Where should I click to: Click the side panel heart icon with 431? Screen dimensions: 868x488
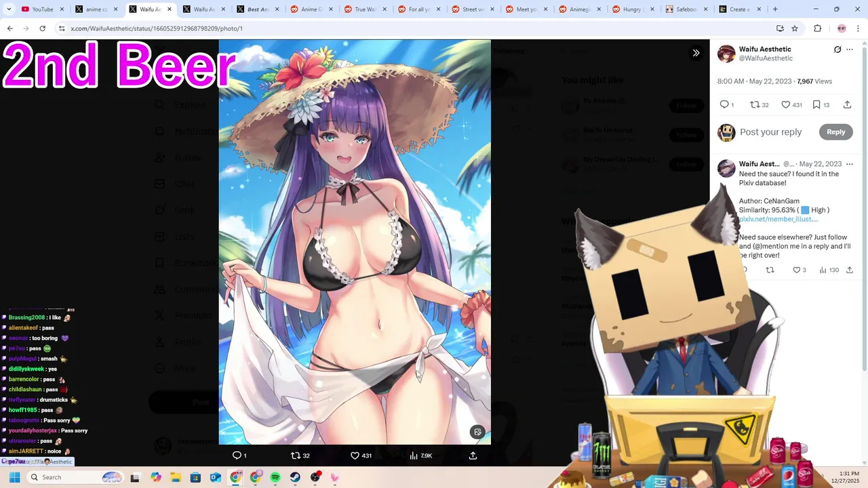click(x=786, y=104)
